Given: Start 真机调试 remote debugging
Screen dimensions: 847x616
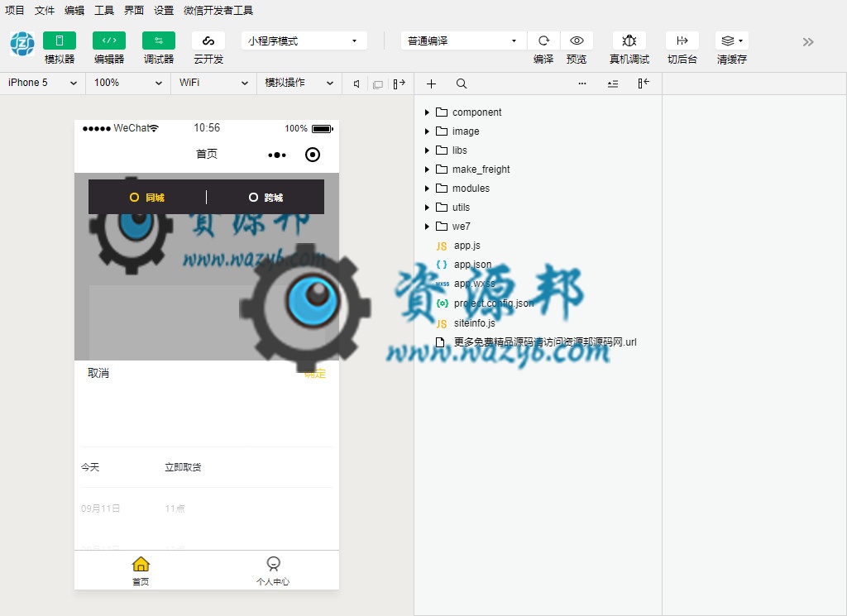Looking at the screenshot, I should pyautogui.click(x=629, y=41).
